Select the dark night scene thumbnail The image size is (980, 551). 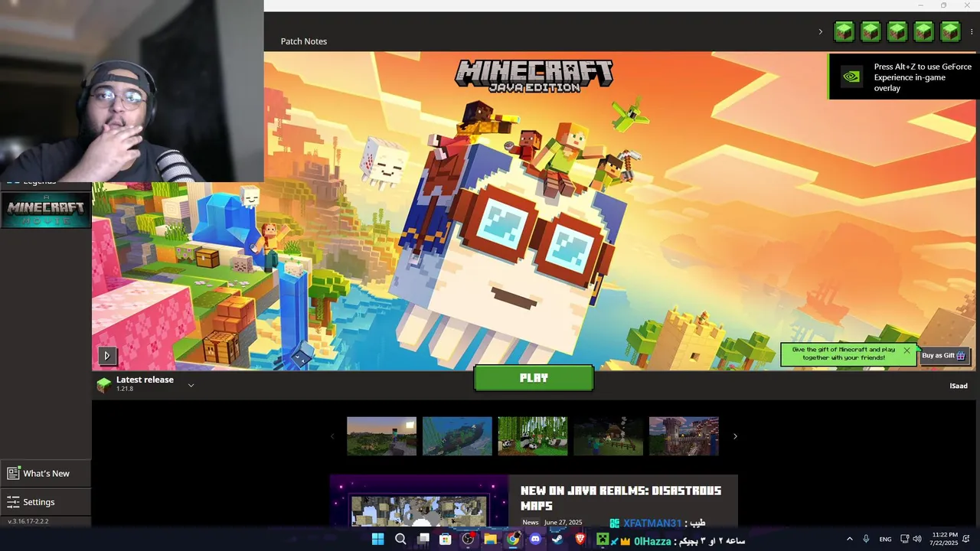click(x=608, y=436)
